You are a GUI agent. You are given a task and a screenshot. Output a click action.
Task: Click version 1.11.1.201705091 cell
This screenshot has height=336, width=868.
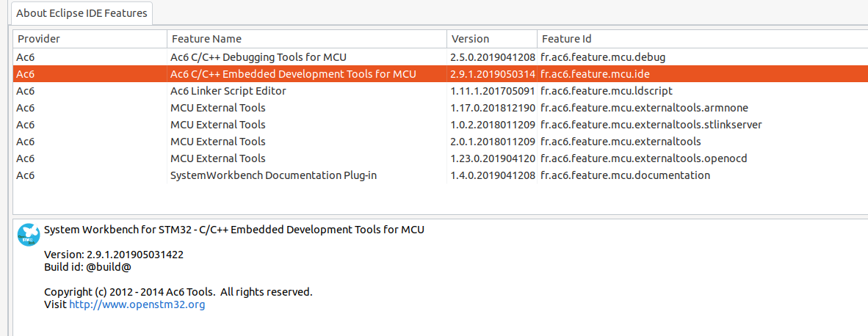[492, 91]
